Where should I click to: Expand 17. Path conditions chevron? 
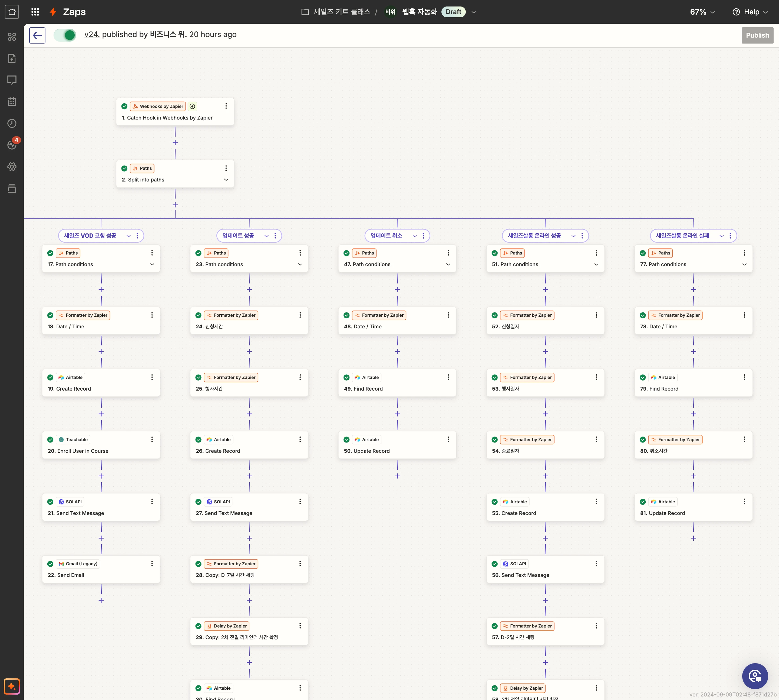click(152, 265)
